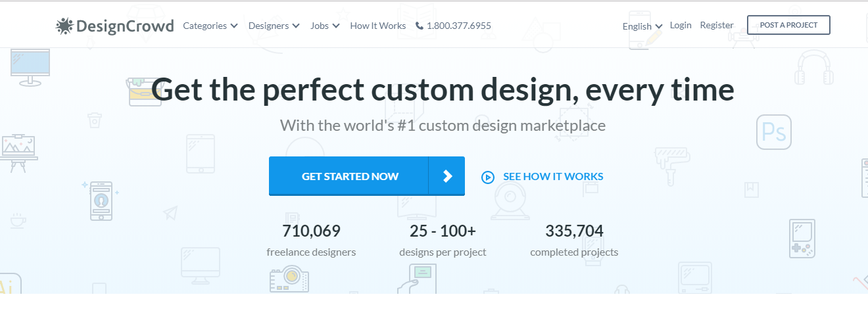
Task: Click the 710,069 freelance designers number
Action: point(311,231)
